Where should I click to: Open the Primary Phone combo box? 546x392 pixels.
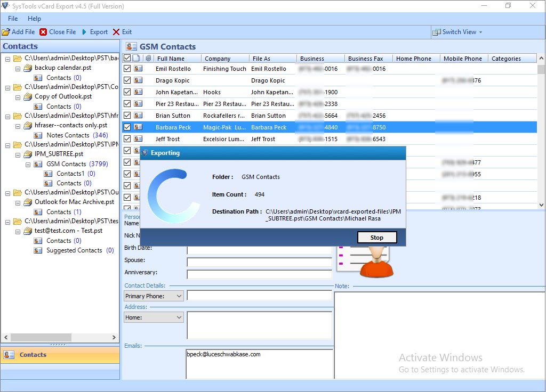154,296
